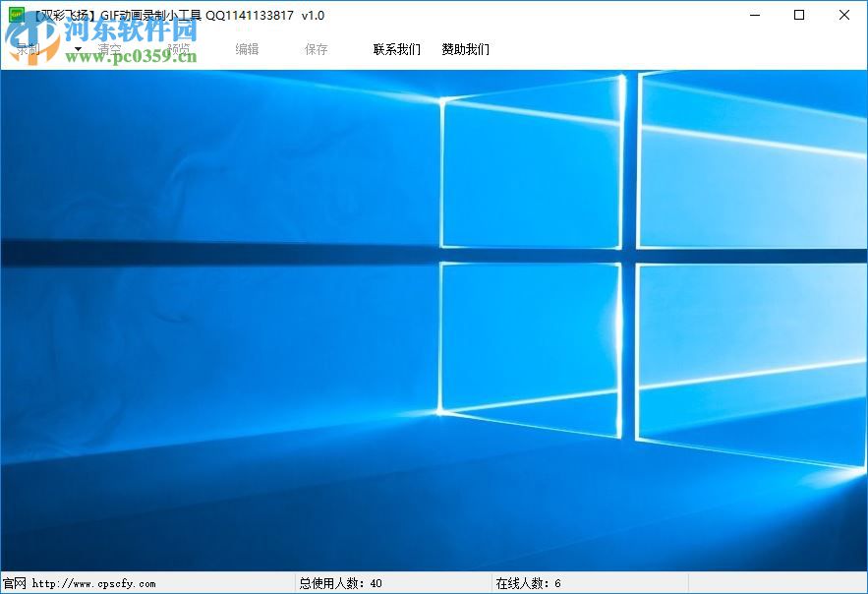Viewport: 868px width, 594px height.
Task: Click the 清空 clear button
Action: point(109,49)
